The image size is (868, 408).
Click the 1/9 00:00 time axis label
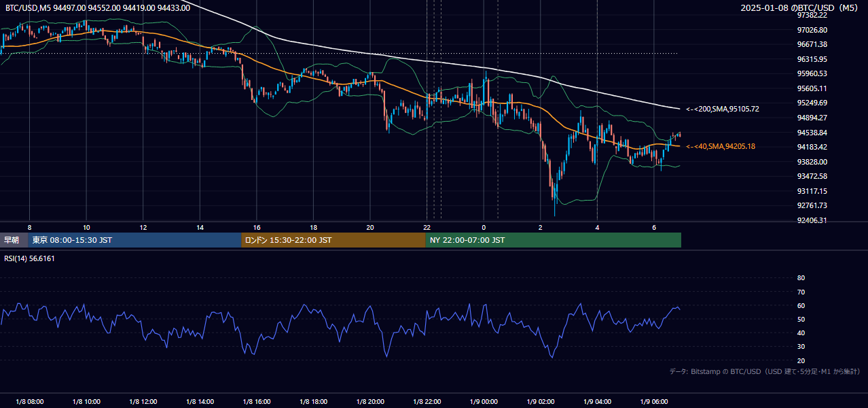pyautogui.click(x=484, y=402)
